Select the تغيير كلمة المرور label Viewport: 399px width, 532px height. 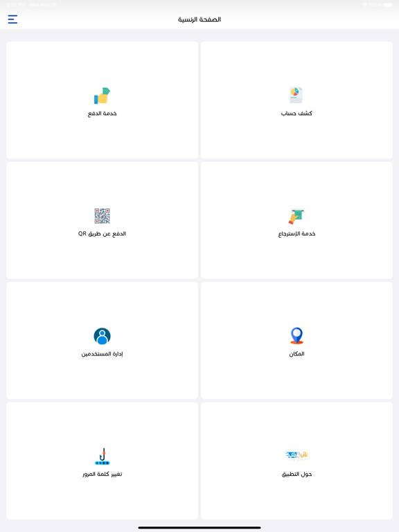coord(102,474)
